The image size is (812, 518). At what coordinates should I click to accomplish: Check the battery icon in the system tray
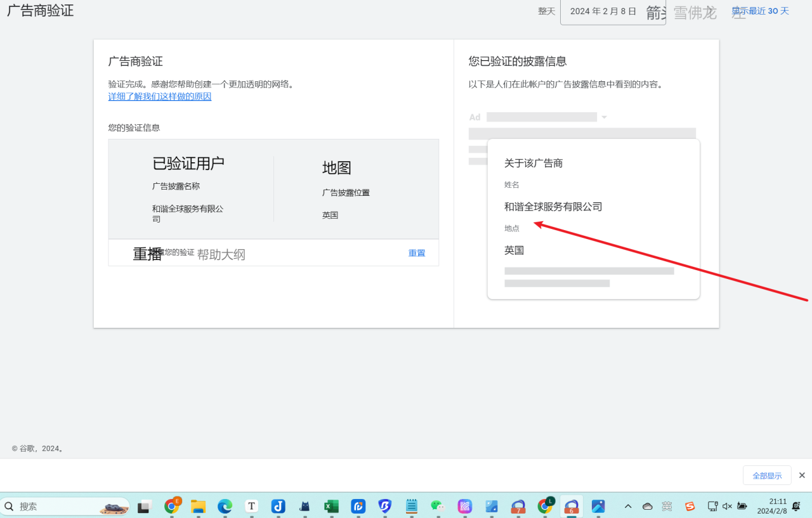742,506
